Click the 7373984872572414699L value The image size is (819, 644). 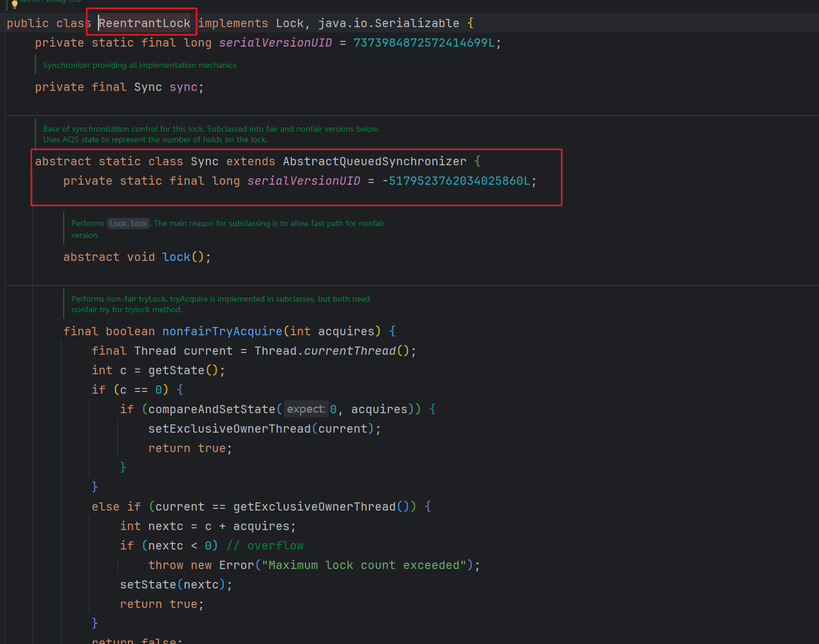[424, 43]
